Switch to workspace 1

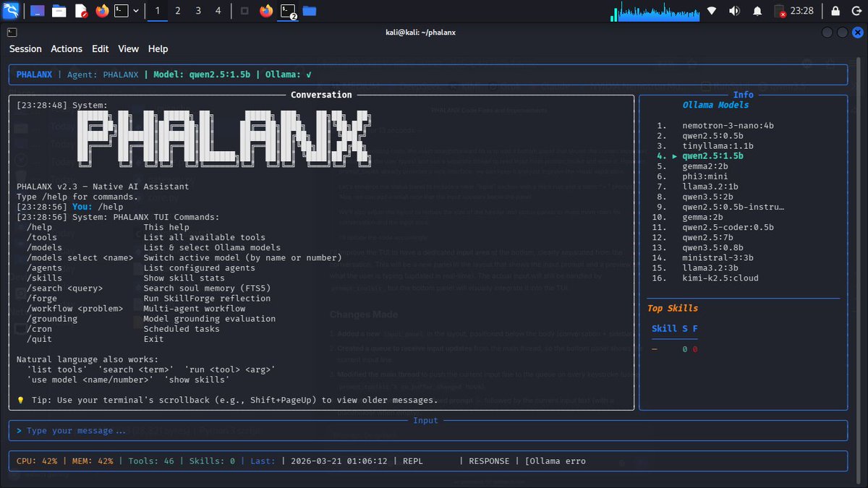pos(158,11)
